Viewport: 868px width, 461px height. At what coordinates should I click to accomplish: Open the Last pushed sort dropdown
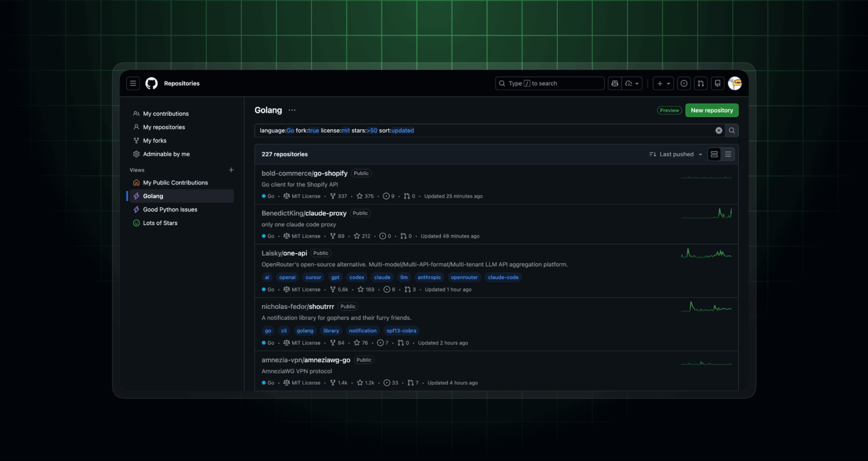(675, 154)
